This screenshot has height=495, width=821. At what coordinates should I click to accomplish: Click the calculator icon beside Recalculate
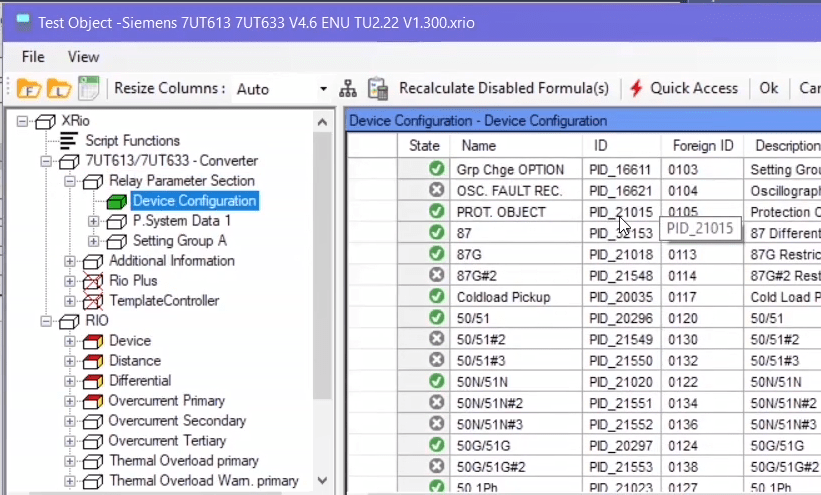pos(377,89)
